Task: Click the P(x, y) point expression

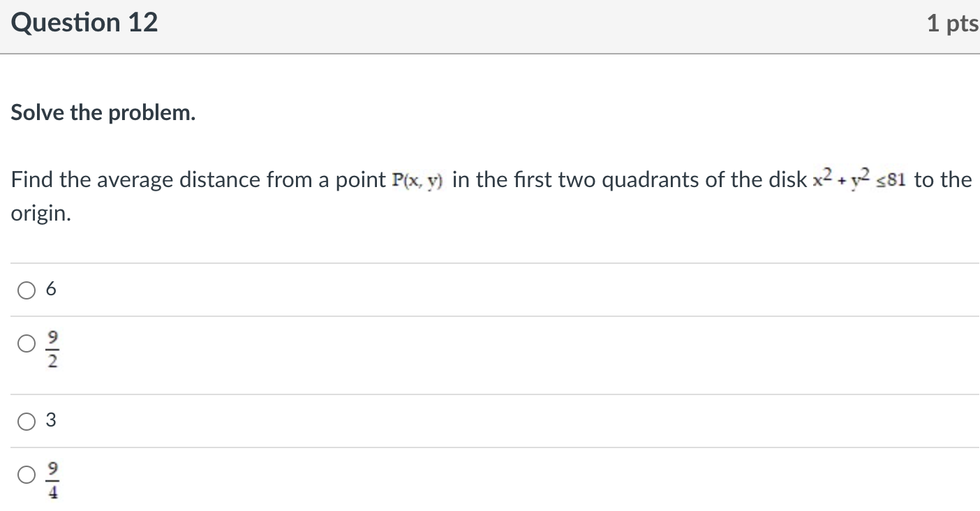Action: click(418, 181)
